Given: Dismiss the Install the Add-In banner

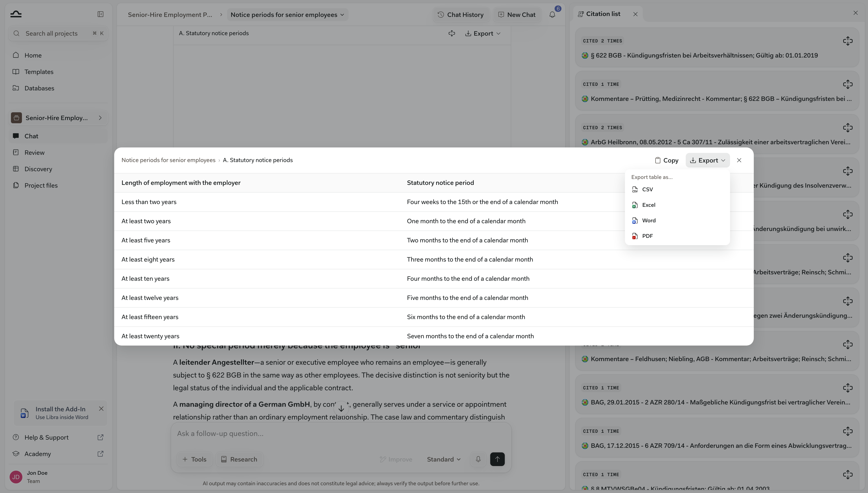Looking at the screenshot, I should coord(101,409).
